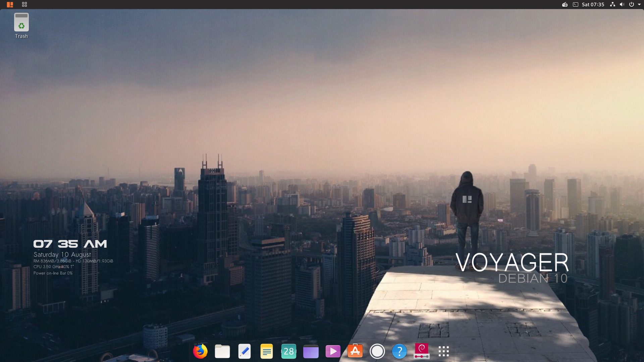This screenshot has height=362, width=644.
Task: Launch Firefox from the dock
Action: (x=200, y=351)
